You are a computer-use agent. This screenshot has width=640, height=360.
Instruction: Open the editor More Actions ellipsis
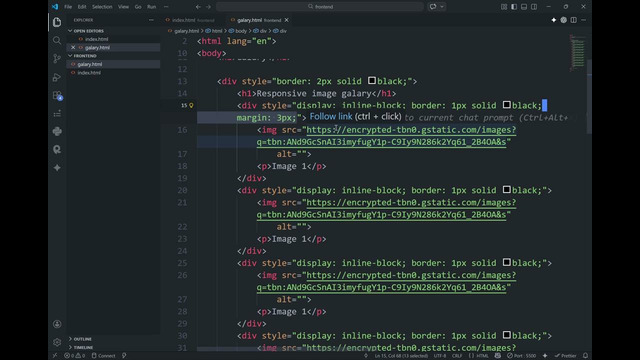pyautogui.click(x=583, y=20)
